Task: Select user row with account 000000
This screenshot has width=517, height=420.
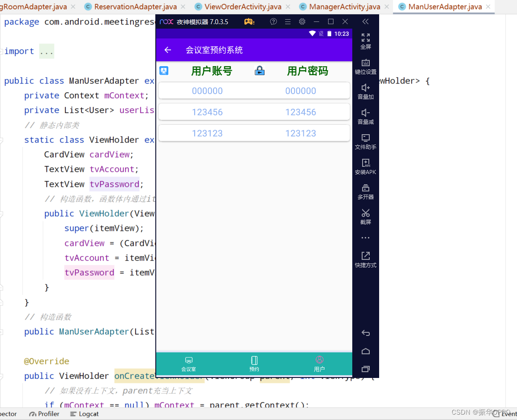Action: click(254, 91)
